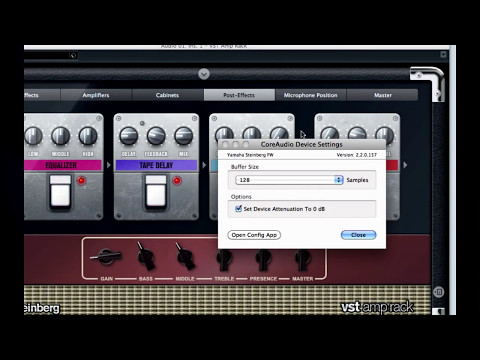Click the amplifier BASS knob
The height and width of the screenshot is (360, 480).
(146, 257)
